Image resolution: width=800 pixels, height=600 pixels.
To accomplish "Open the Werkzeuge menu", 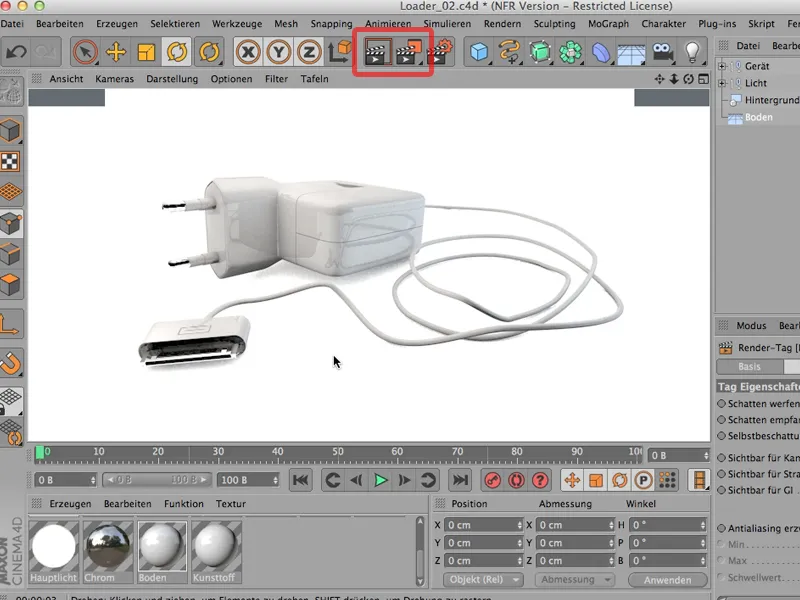I will point(237,23).
